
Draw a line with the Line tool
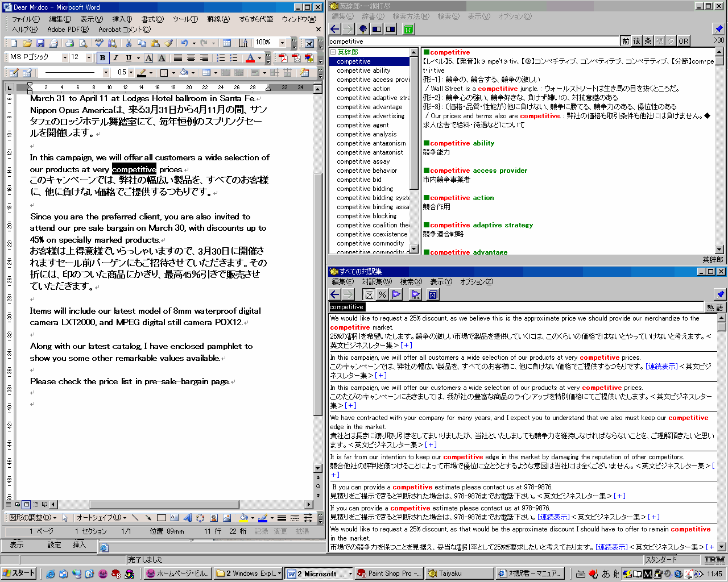[135, 518]
